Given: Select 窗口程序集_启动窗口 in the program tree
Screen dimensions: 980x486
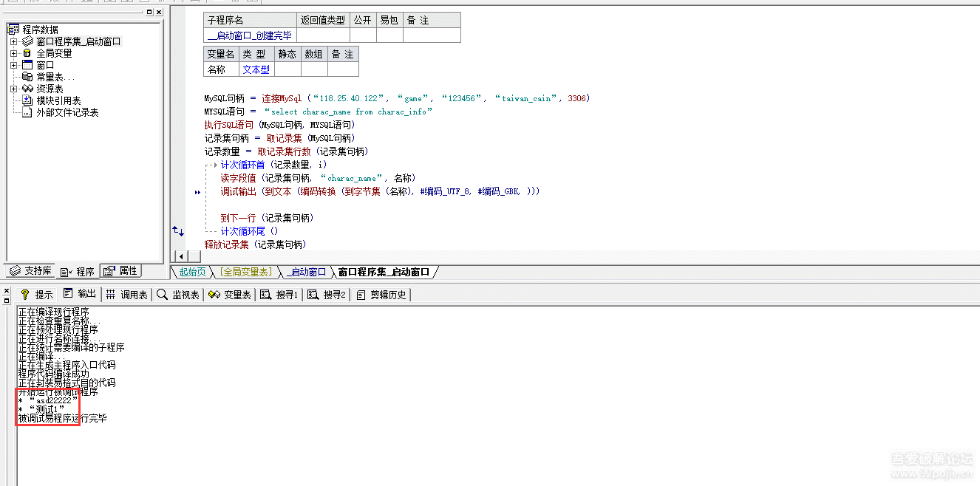Looking at the screenshot, I should pyautogui.click(x=78, y=42).
